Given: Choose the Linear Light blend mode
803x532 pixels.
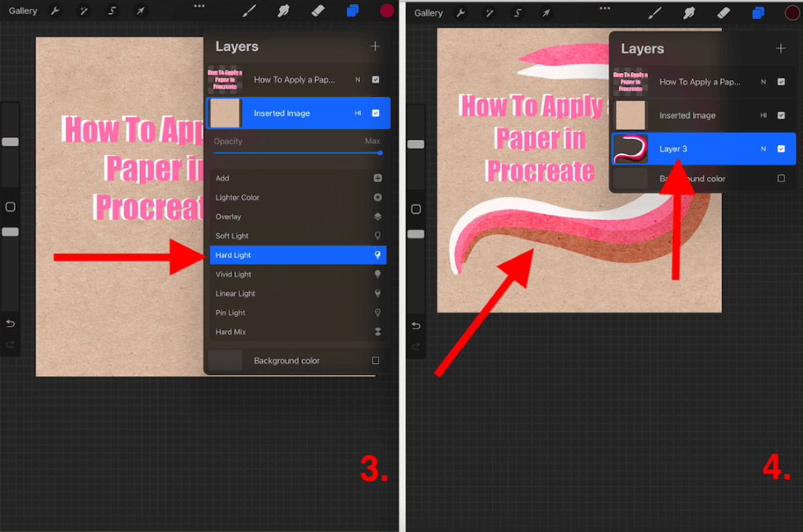Looking at the screenshot, I should 298,294.
